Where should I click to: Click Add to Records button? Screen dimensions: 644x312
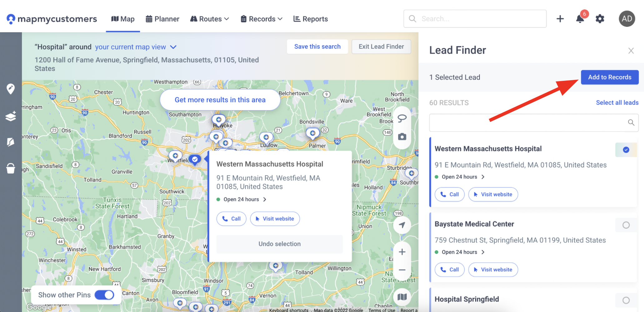610,77
